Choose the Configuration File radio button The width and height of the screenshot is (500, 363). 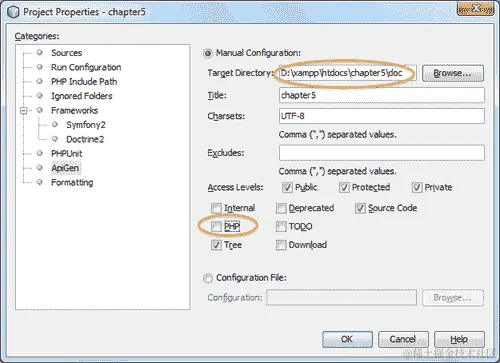pos(208,278)
